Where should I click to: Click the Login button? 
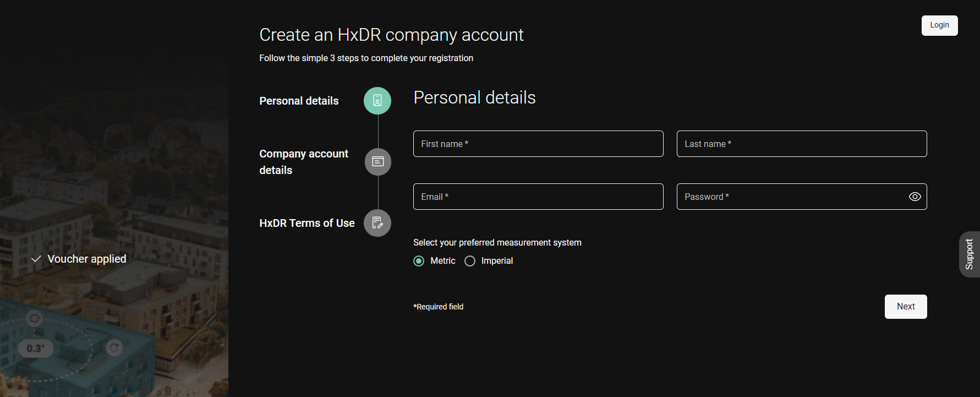[x=939, y=25]
